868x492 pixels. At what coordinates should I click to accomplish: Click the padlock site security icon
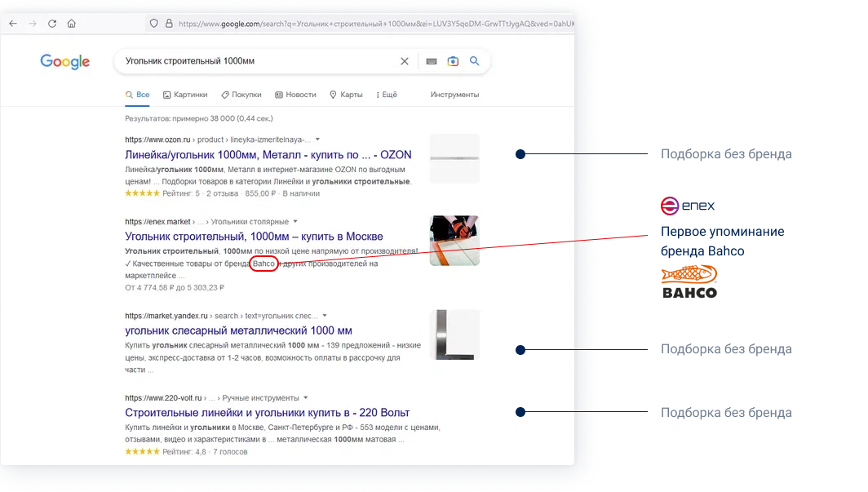(169, 23)
